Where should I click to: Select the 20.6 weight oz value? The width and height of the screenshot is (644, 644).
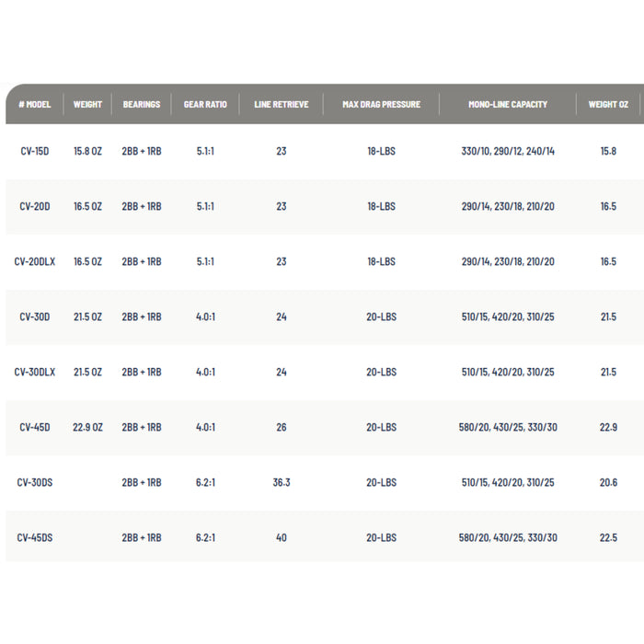pos(608,482)
